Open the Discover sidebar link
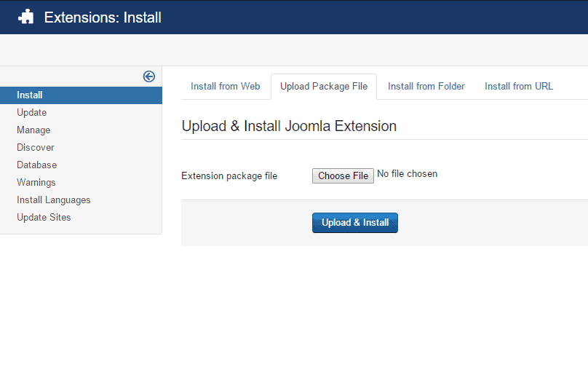The width and height of the screenshot is (588, 367). pos(36,148)
